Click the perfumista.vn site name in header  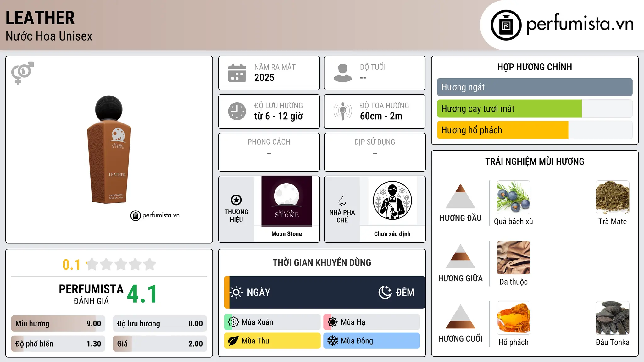pyautogui.click(x=580, y=24)
